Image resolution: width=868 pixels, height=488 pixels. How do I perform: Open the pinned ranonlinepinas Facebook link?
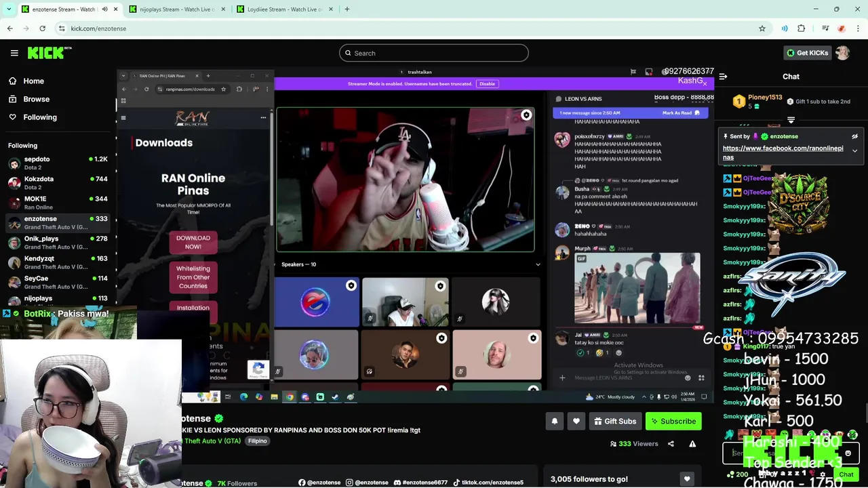click(783, 152)
